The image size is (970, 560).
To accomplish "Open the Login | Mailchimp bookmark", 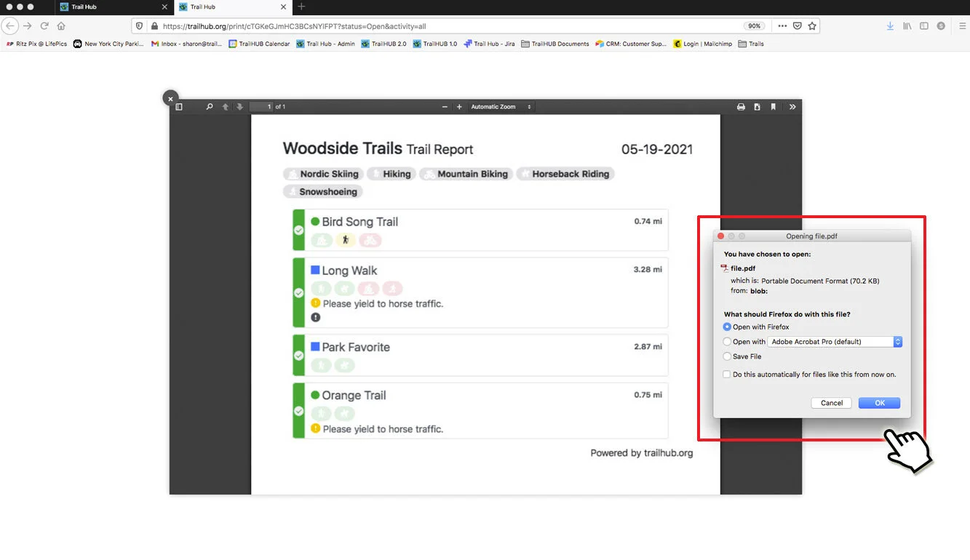I will click(703, 44).
